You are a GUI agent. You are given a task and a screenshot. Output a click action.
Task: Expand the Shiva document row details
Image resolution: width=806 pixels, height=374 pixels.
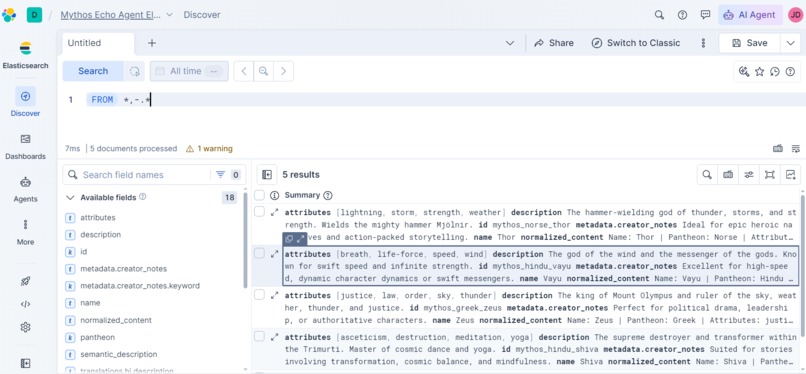pos(274,337)
